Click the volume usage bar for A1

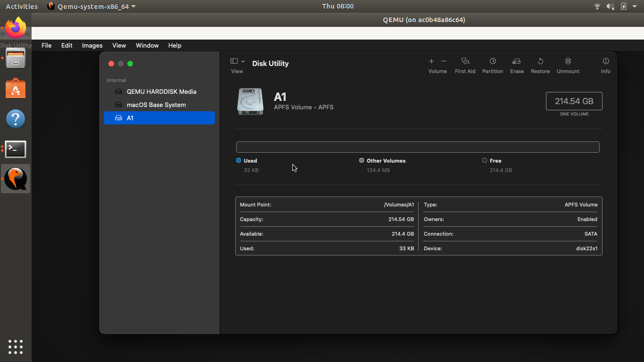[417, 147]
